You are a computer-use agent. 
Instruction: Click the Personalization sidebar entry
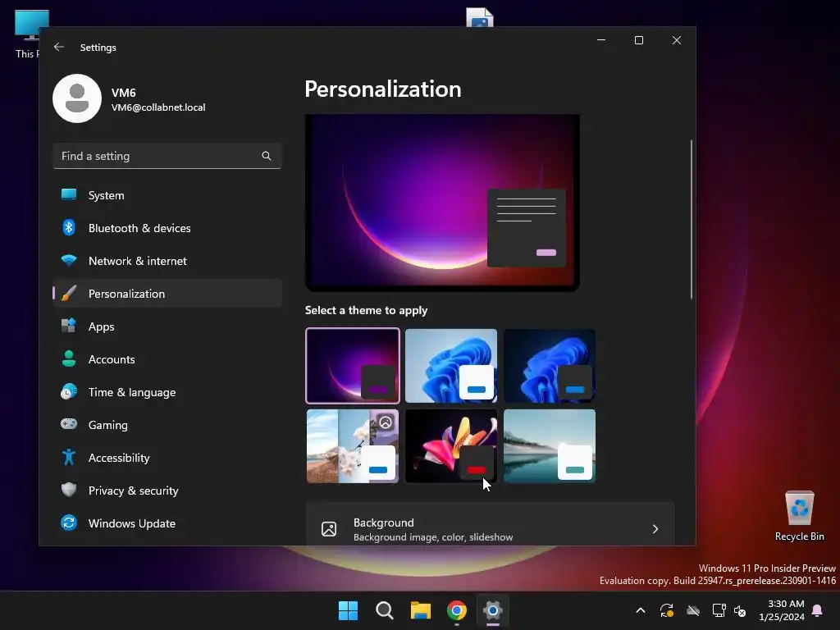click(x=167, y=294)
